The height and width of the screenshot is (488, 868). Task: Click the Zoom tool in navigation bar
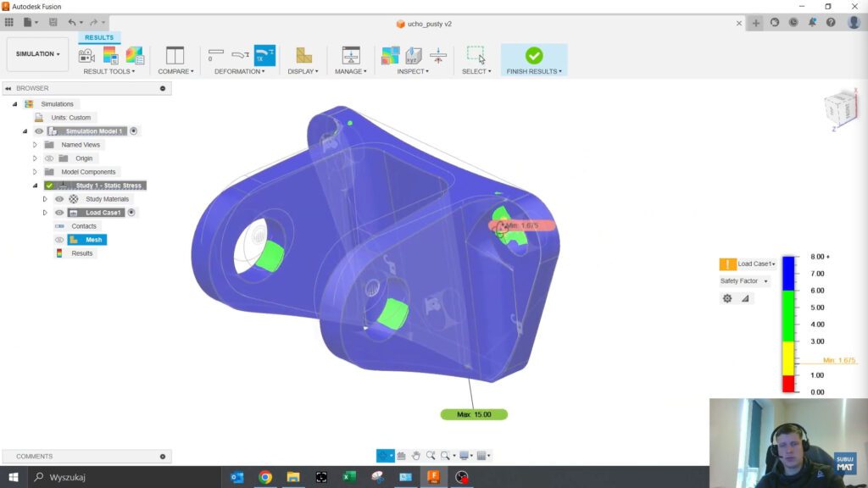point(431,455)
